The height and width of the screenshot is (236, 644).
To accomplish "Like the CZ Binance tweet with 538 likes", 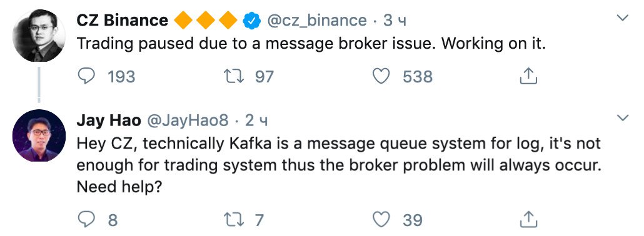I will click(x=381, y=76).
